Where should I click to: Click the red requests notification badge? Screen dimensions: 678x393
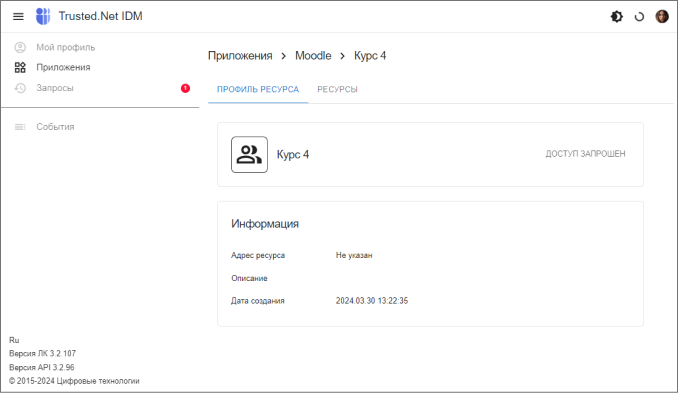click(185, 88)
